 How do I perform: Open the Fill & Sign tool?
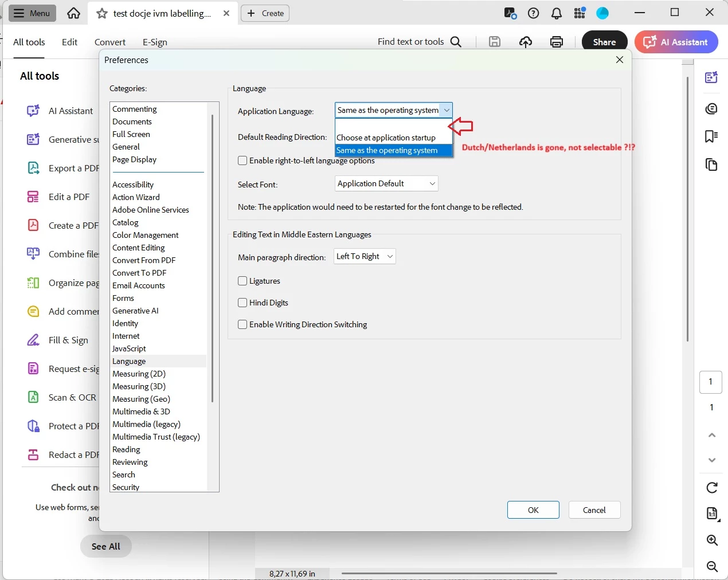pyautogui.click(x=58, y=340)
